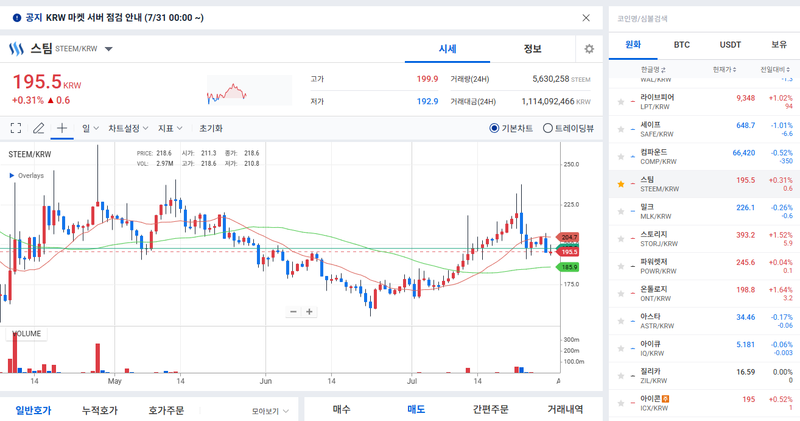Sort list by 전일대비 column
Screen dimensions: 800x421
tap(775, 69)
